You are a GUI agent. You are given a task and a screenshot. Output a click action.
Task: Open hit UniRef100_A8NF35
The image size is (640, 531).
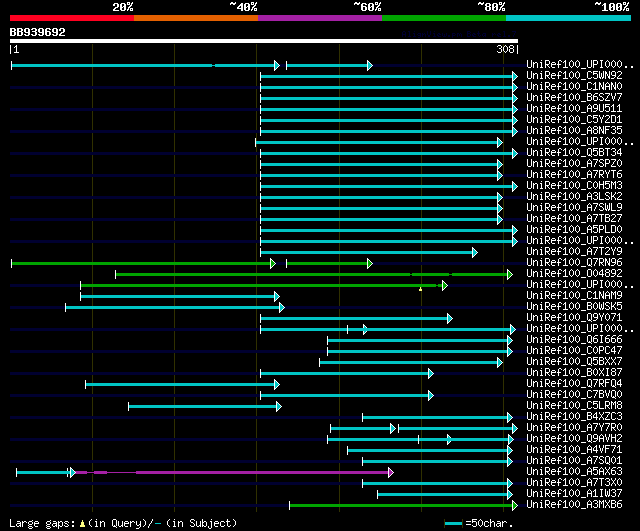tap(574, 131)
